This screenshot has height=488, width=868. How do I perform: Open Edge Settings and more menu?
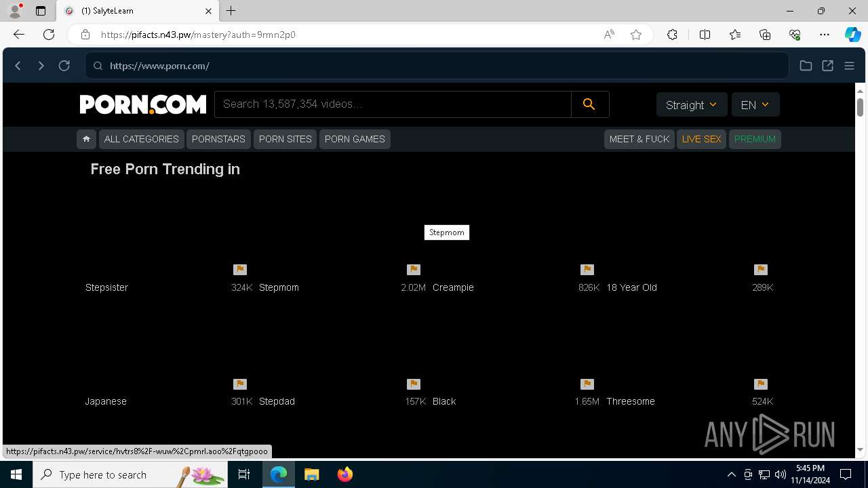point(825,35)
